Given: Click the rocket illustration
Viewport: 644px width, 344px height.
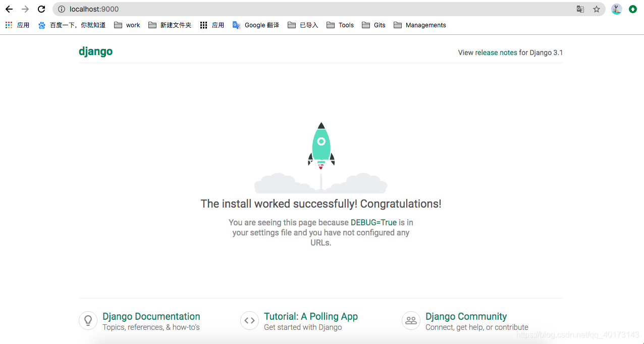Looking at the screenshot, I should tap(321, 158).
